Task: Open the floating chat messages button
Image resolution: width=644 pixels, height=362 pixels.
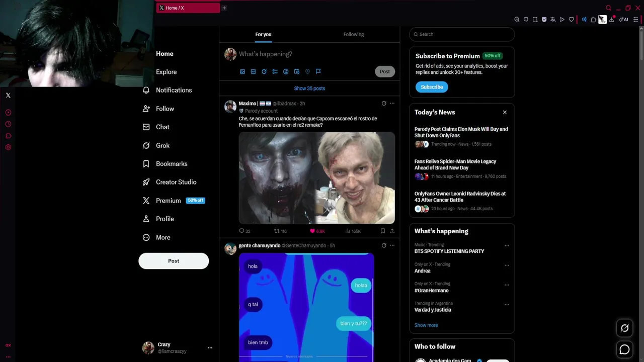Action: (624, 349)
